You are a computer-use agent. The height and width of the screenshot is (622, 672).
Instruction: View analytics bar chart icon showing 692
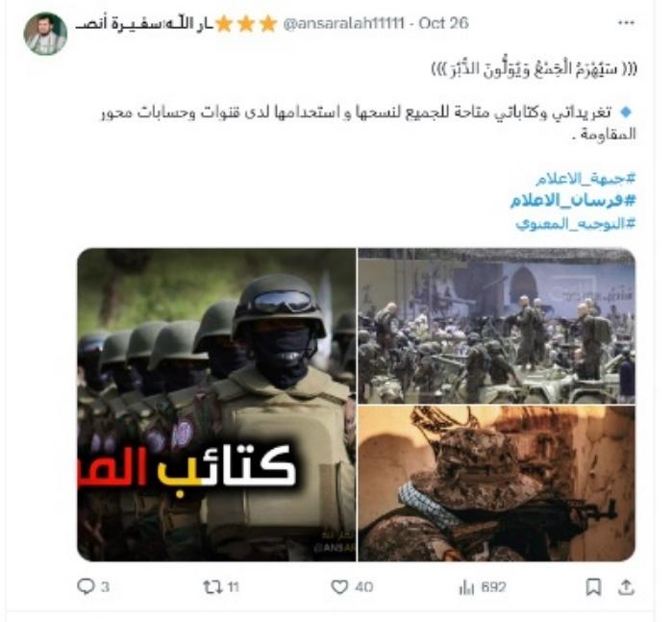(x=466, y=586)
